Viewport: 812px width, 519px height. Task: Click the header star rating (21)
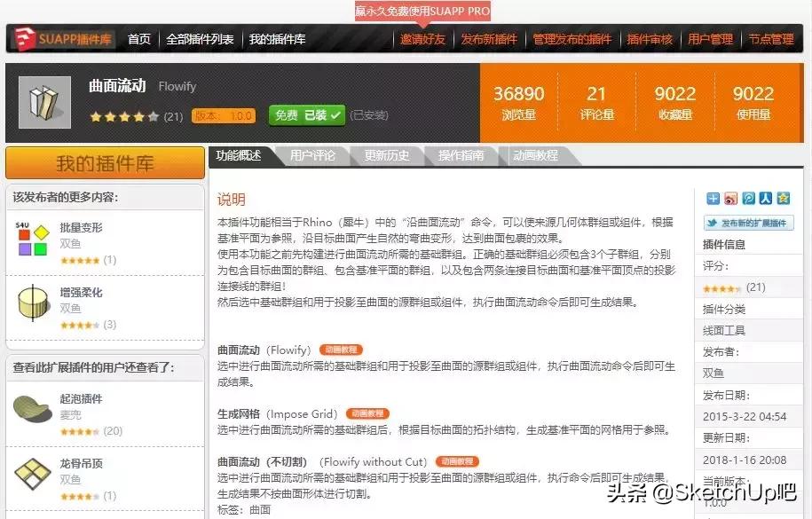(136, 116)
